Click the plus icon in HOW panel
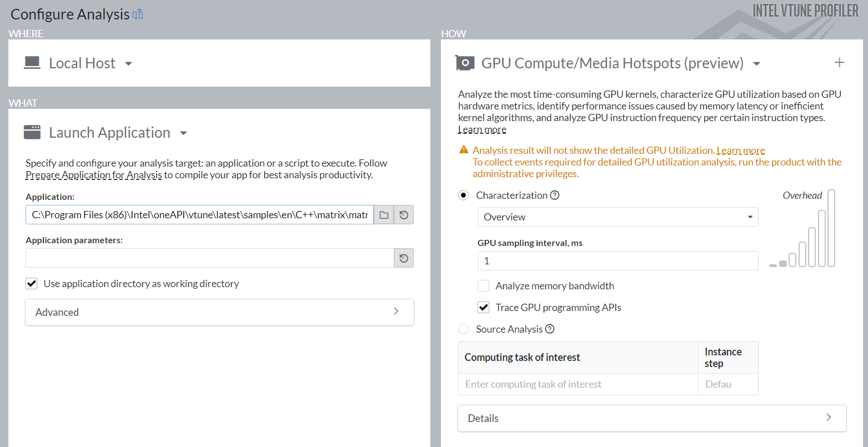 (x=839, y=63)
